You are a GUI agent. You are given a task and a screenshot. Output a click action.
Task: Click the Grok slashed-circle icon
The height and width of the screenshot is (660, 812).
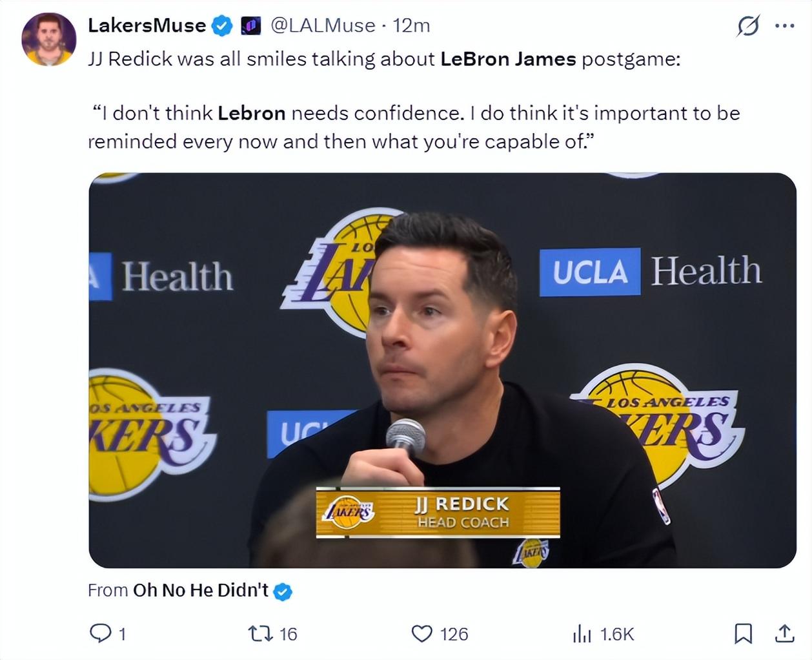748,26
